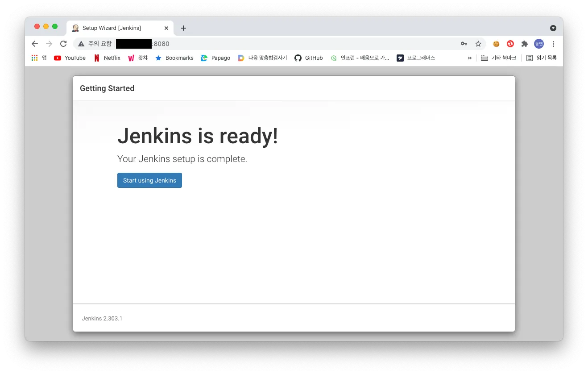
Task: Click the Getting Started header text
Action: click(107, 88)
